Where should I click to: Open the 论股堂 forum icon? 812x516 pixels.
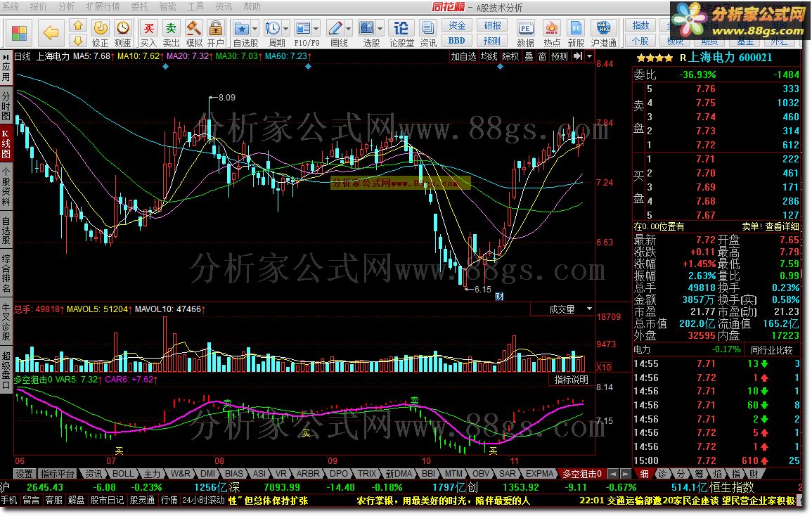[x=401, y=33]
